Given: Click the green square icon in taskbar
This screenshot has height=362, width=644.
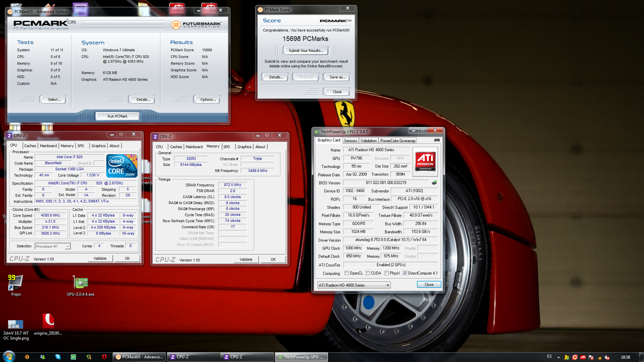Looking at the screenshot, I should coord(73,357).
